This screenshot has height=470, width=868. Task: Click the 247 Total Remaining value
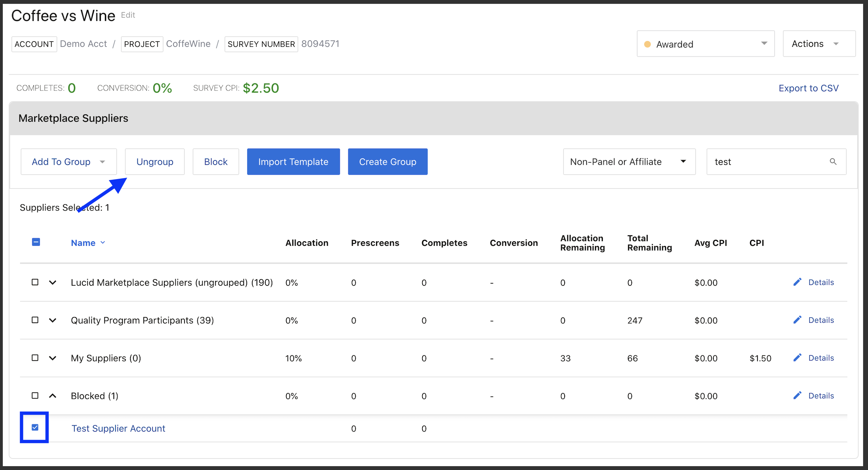point(635,320)
